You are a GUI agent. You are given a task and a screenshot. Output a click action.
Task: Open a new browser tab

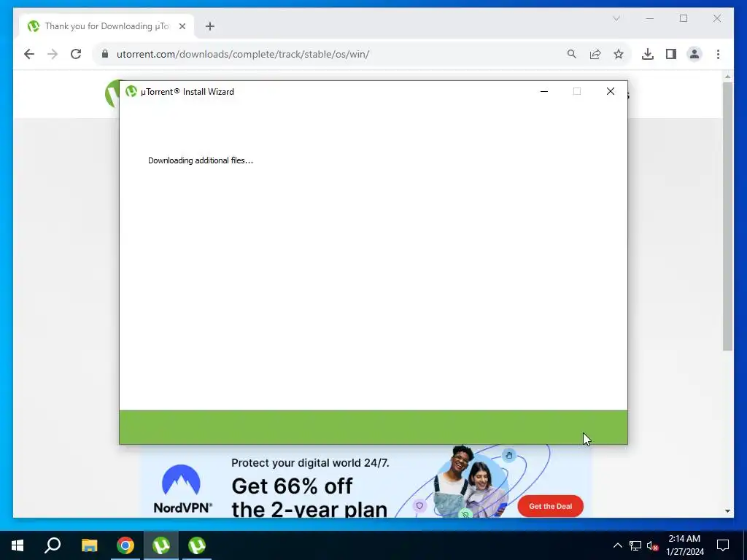click(x=210, y=26)
